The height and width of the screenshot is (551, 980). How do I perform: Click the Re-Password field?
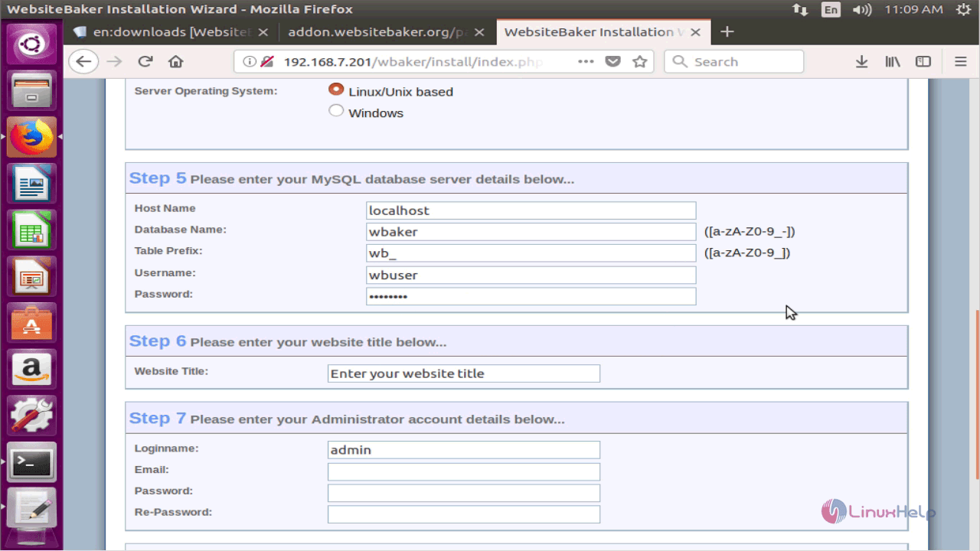coord(464,514)
